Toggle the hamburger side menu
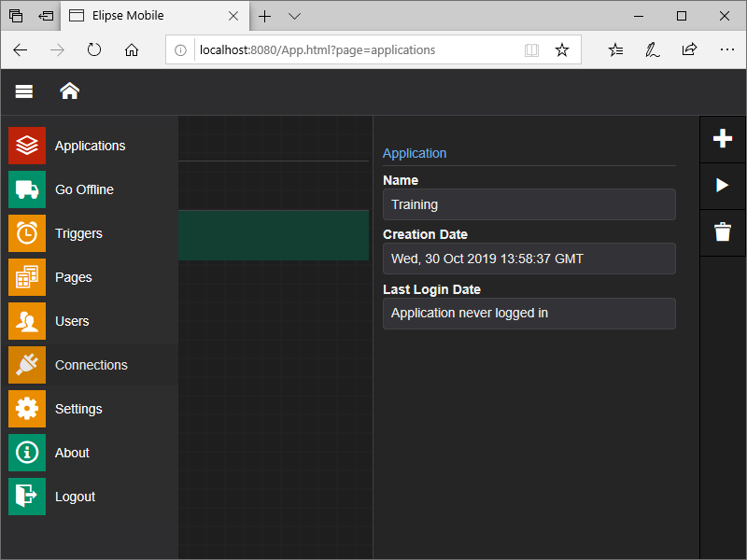Image resolution: width=747 pixels, height=560 pixels. 24,91
